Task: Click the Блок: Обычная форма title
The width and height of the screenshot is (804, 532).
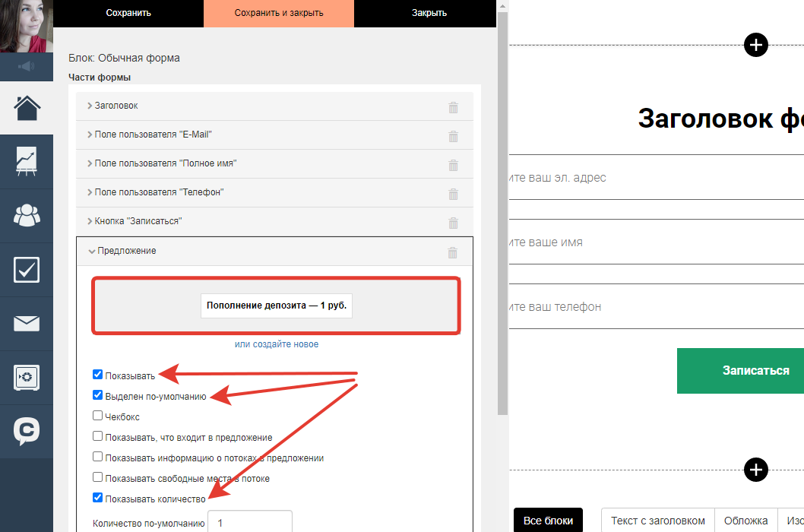Action: tap(124, 58)
